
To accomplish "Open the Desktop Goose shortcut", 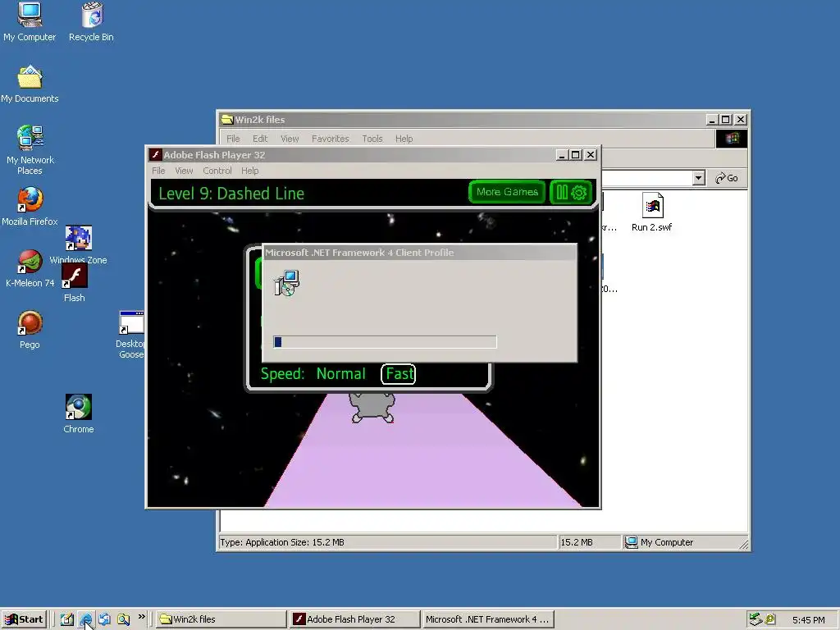I will point(131,335).
